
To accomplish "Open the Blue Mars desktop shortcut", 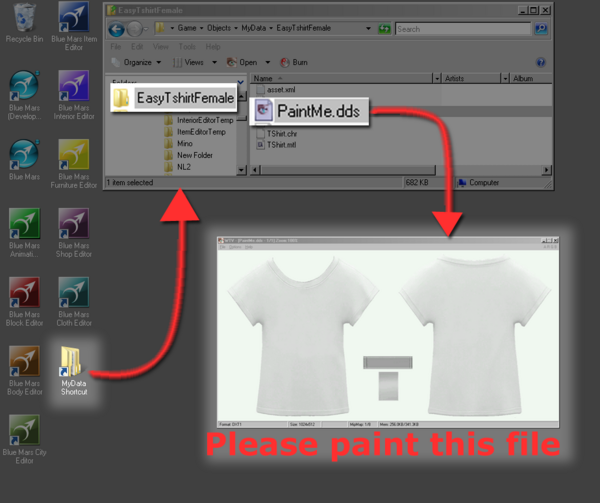I will (24, 160).
